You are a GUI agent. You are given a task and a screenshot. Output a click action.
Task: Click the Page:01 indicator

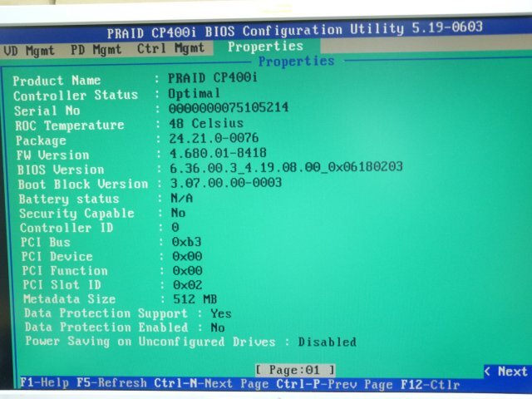pos(295,369)
